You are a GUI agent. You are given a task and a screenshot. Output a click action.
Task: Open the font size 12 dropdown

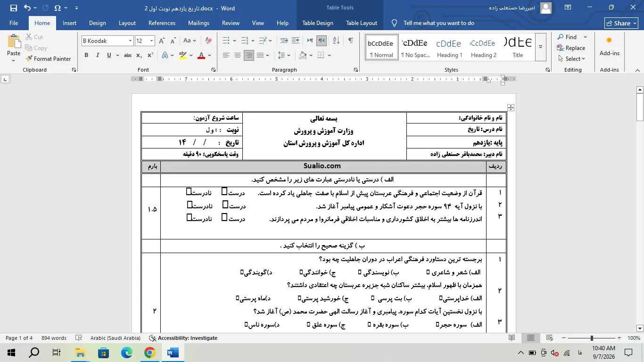[151, 41]
